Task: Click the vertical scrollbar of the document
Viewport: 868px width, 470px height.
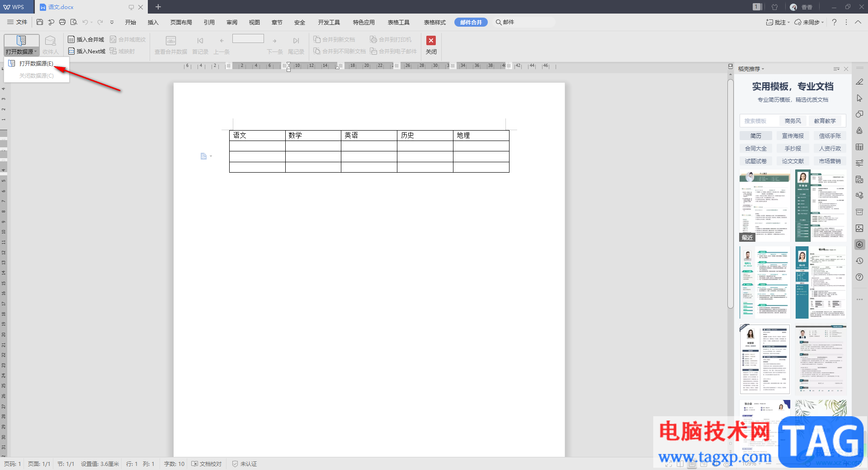Action: point(730,194)
